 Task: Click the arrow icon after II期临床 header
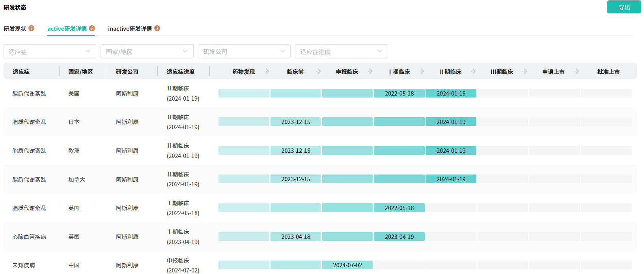pyautogui.click(x=474, y=71)
